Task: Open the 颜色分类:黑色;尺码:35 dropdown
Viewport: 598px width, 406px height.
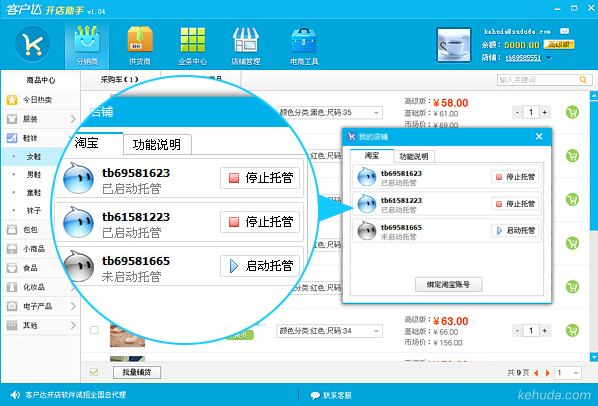Action: [x=330, y=112]
